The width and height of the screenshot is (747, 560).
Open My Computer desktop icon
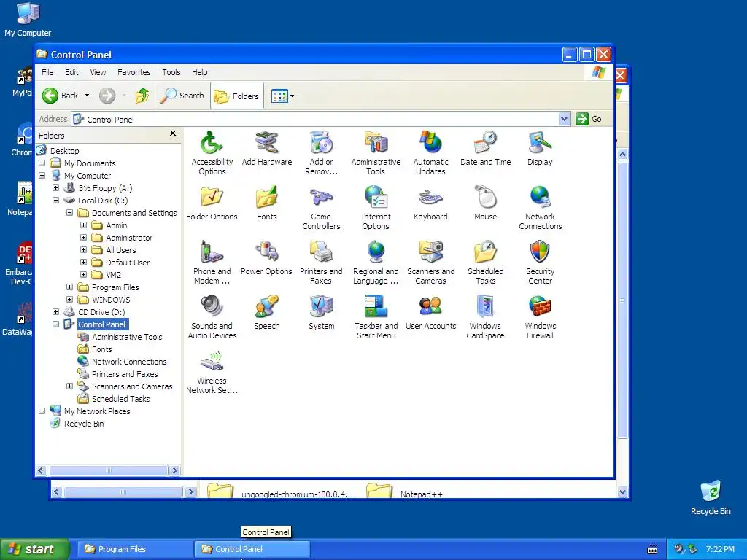[28, 19]
